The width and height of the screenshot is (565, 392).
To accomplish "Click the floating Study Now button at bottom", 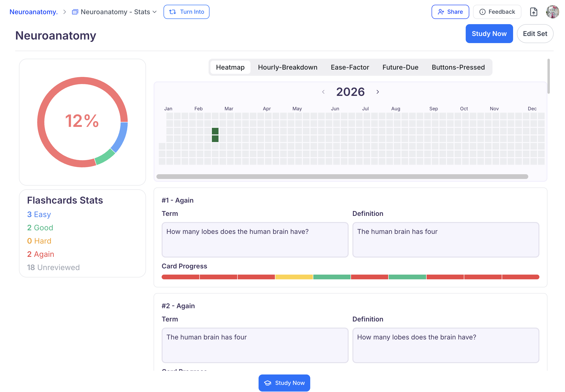I will point(284,383).
